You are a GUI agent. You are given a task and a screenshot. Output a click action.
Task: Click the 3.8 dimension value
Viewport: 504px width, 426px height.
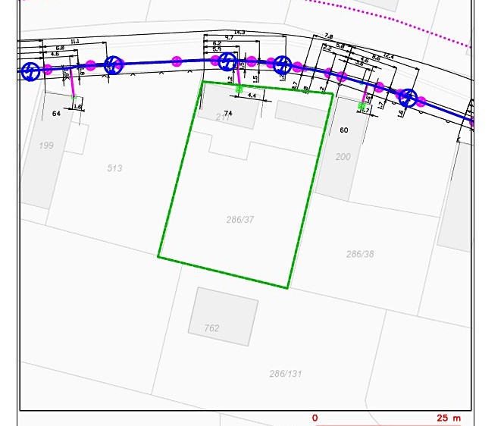(x=359, y=63)
